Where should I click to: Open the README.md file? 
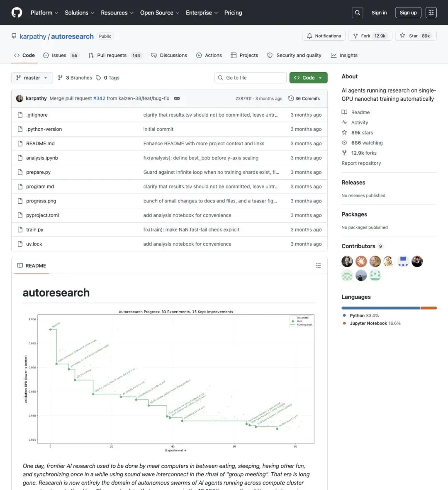pos(40,144)
